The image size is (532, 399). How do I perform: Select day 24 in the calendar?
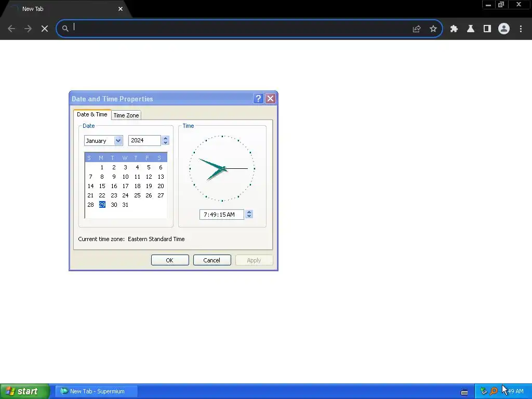[126, 195]
